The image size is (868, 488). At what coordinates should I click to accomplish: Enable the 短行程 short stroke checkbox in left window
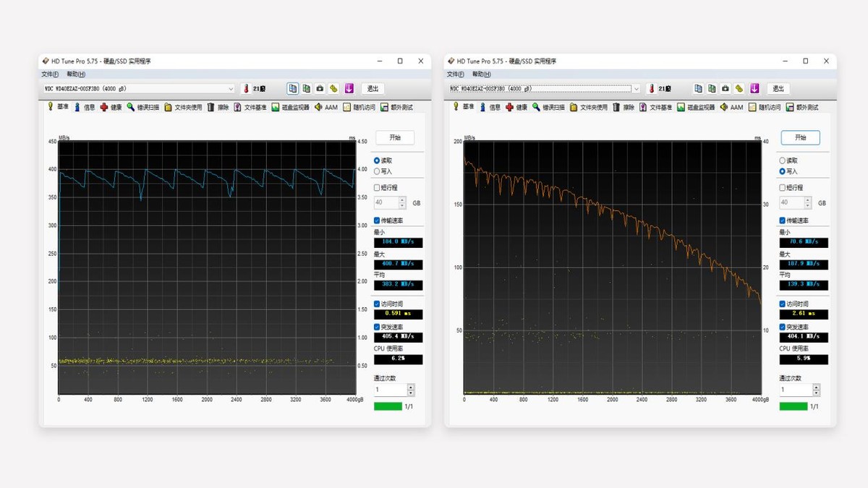[377, 187]
